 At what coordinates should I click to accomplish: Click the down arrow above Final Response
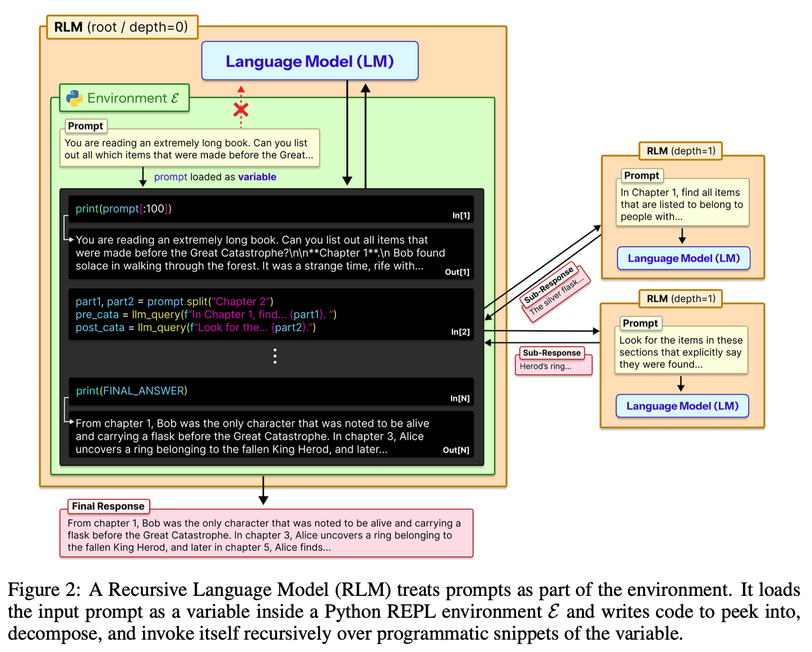tap(263, 491)
